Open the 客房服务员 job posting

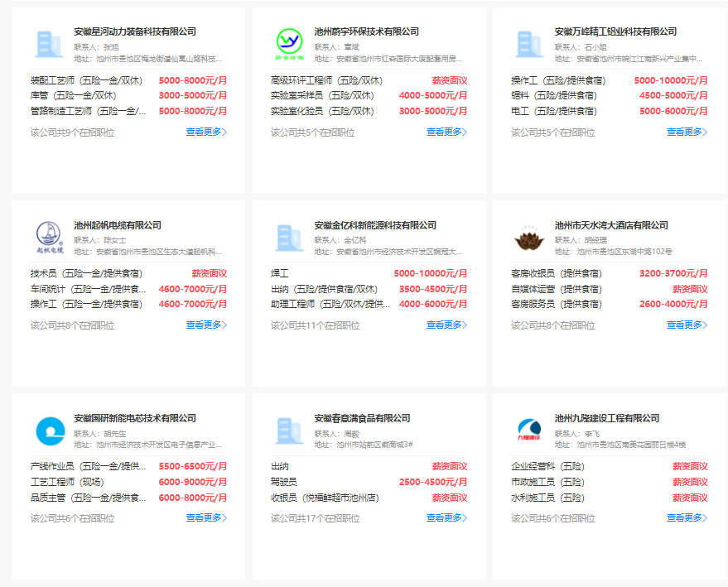557,305
